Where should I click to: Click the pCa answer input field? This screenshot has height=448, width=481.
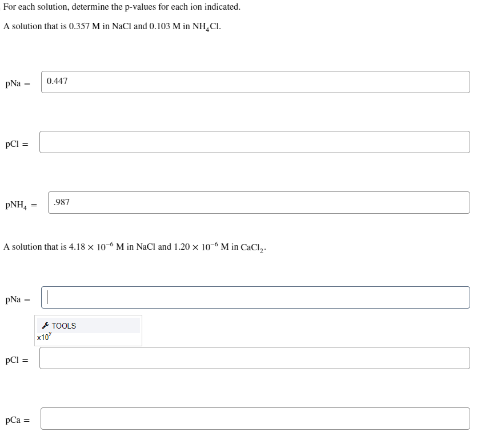(255, 419)
